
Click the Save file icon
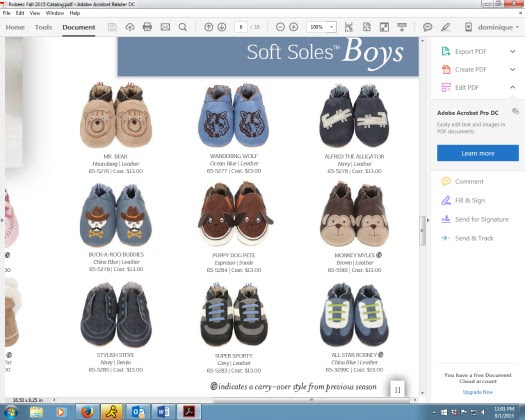click(x=112, y=27)
